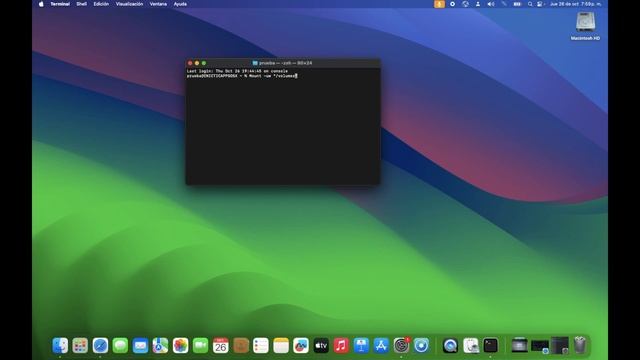Open System Settings with the red badge

coord(402,346)
